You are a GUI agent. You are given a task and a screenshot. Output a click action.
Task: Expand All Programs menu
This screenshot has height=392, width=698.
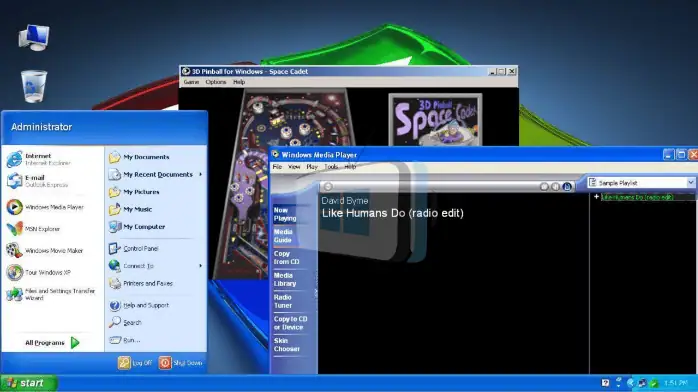[x=52, y=343]
